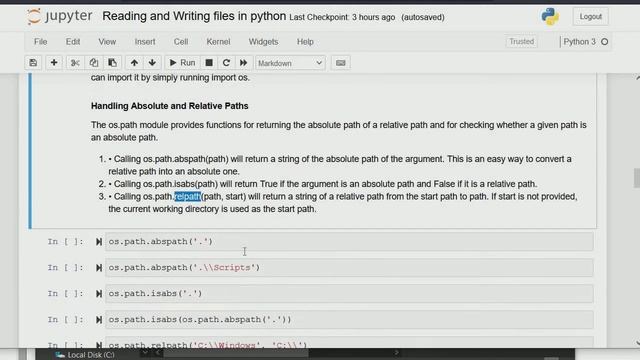Run the os.path.isabs('.') cell icon

pos(99,294)
